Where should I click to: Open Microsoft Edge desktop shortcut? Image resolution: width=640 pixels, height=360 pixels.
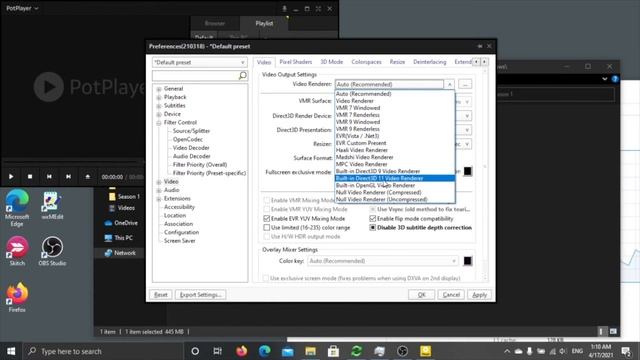pyautogui.click(x=17, y=208)
